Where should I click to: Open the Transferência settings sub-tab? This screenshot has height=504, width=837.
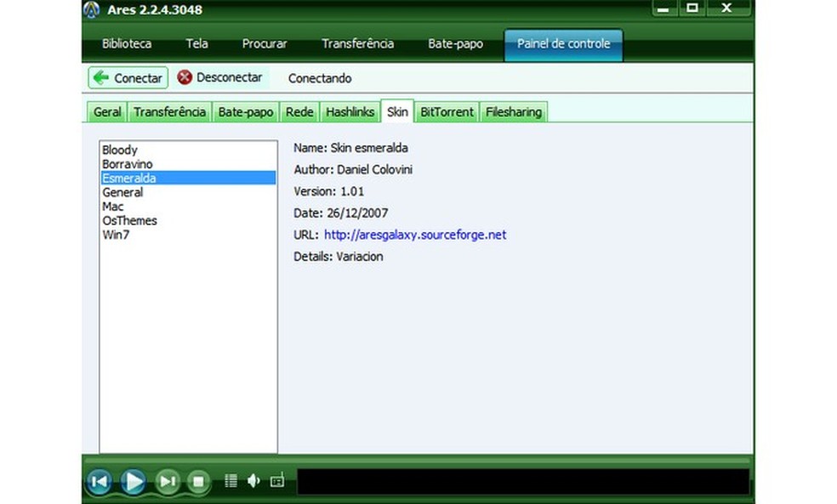point(170,112)
